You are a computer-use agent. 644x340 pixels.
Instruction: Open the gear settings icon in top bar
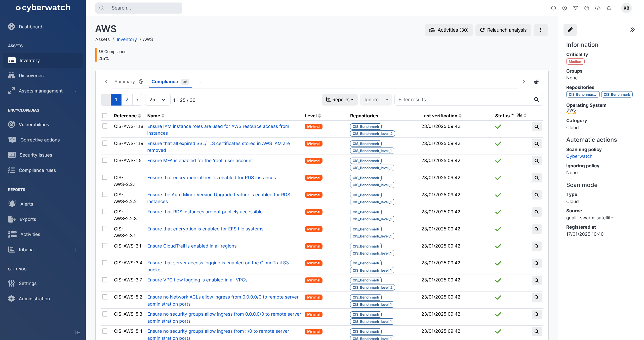(565, 8)
